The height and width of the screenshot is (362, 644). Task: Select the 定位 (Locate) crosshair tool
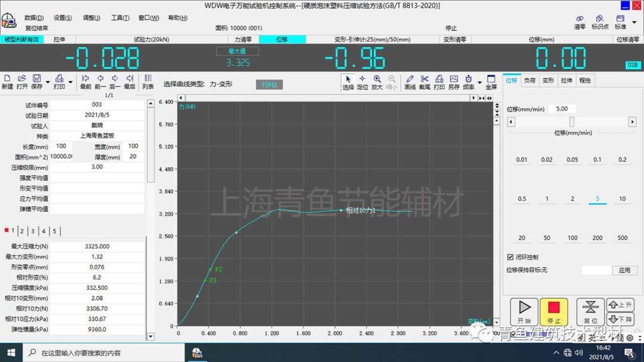pos(363,82)
